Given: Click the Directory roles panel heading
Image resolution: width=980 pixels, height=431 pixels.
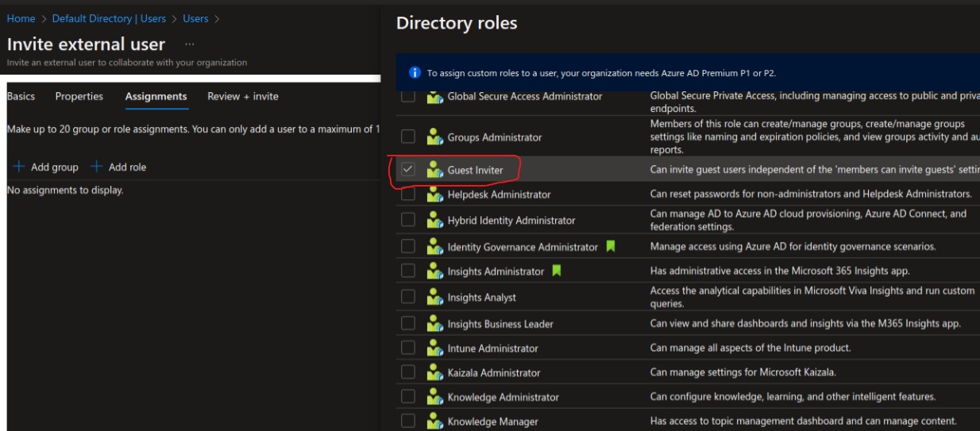Looking at the screenshot, I should coord(457,24).
